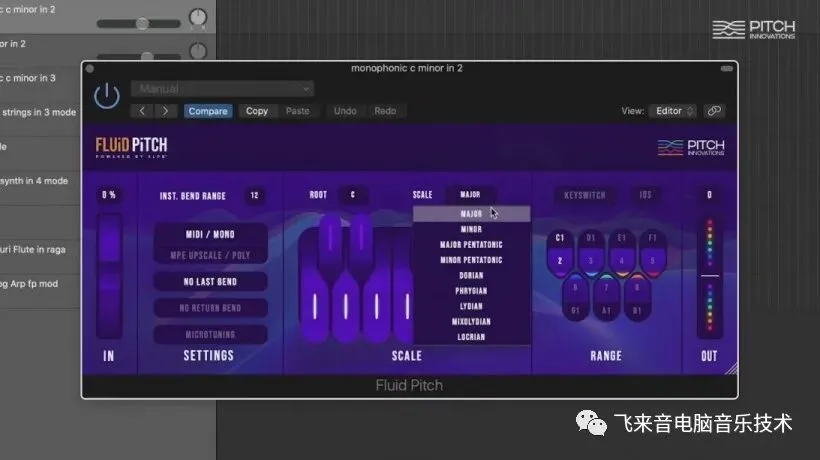
Task: Click the B1 range pad
Action: point(637,298)
